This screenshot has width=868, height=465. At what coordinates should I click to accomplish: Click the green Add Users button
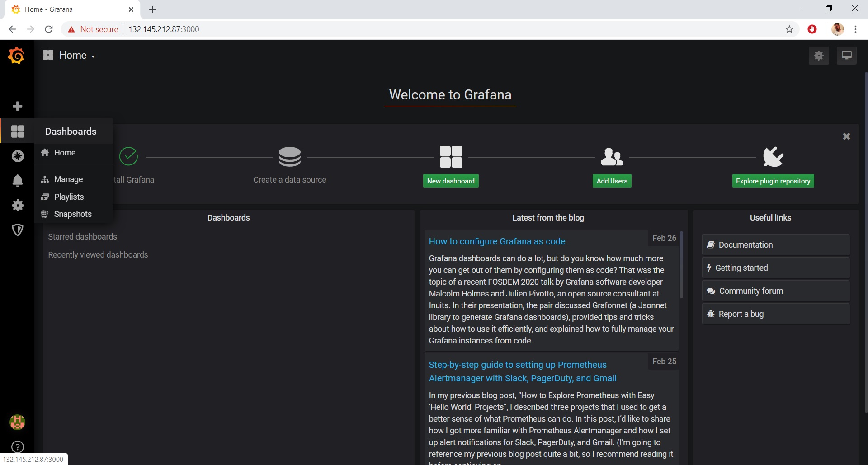612,181
